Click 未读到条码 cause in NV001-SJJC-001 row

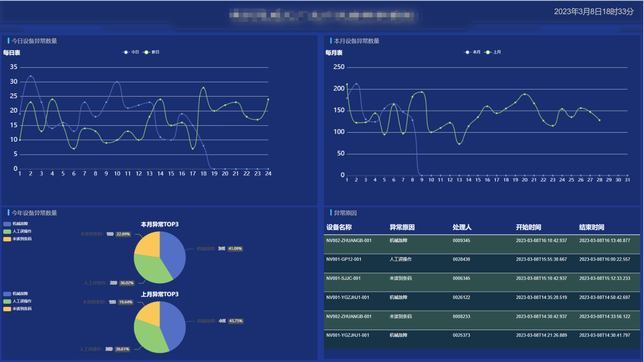point(400,279)
